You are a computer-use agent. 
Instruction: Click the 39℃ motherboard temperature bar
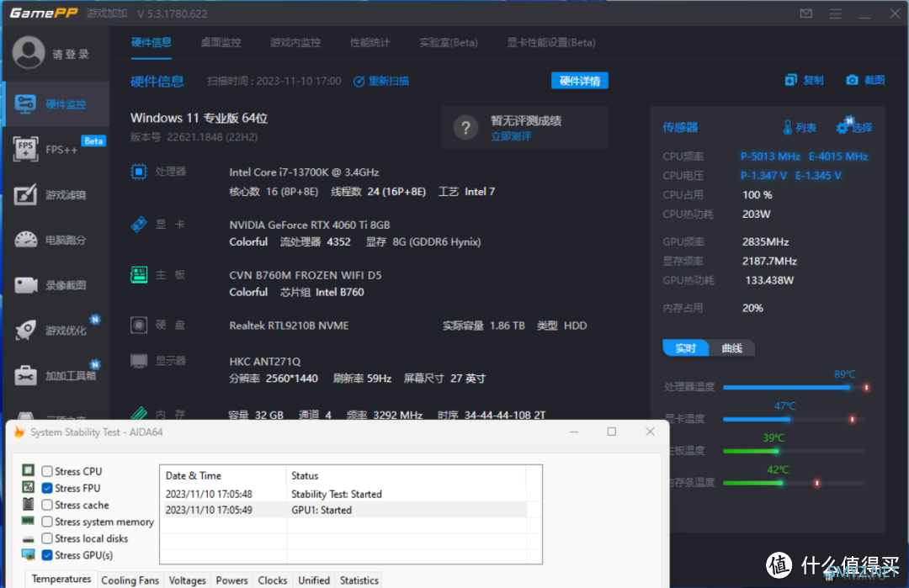[795, 451]
